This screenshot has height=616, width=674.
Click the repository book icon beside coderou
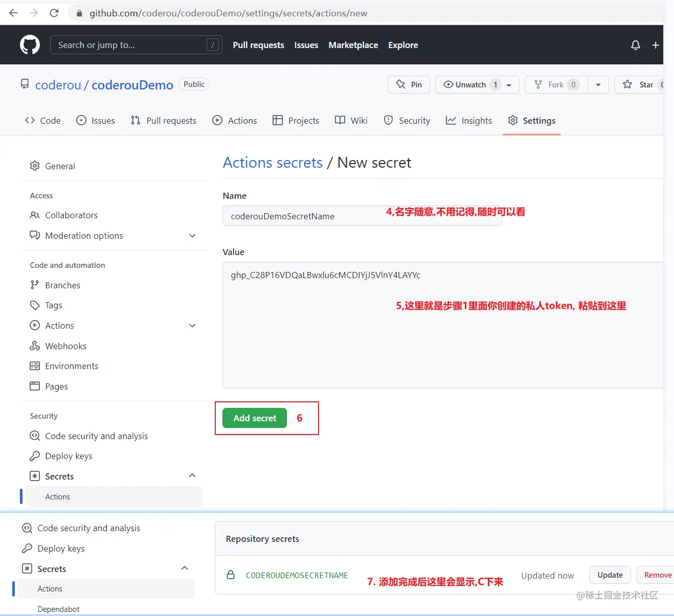25,84
